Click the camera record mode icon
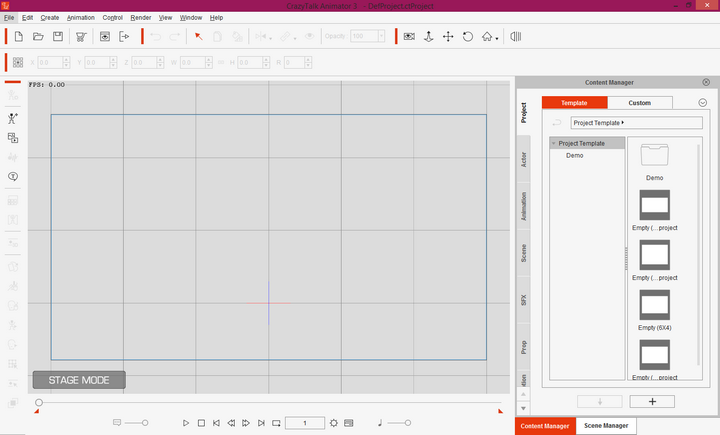 pyautogui.click(x=409, y=37)
